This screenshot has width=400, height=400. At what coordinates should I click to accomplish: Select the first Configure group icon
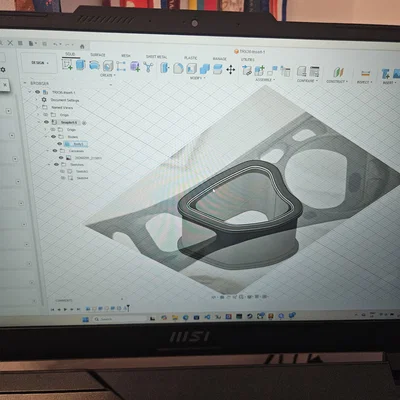click(x=302, y=71)
